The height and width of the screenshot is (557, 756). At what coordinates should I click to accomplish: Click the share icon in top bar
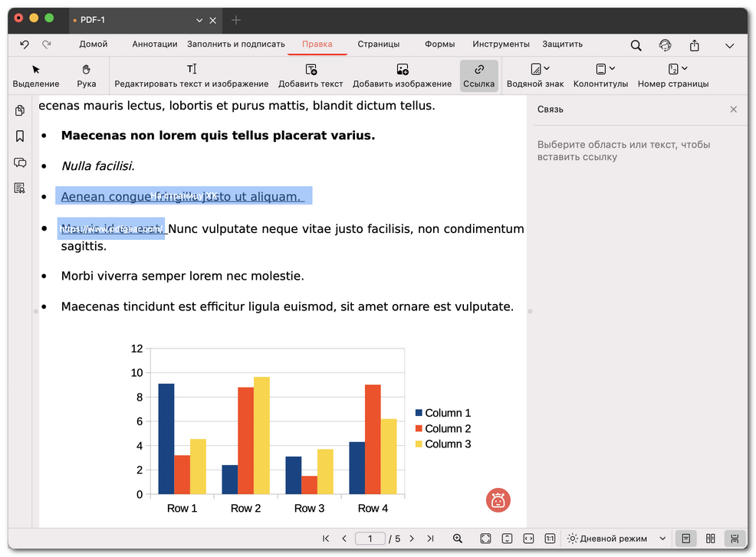tap(695, 45)
